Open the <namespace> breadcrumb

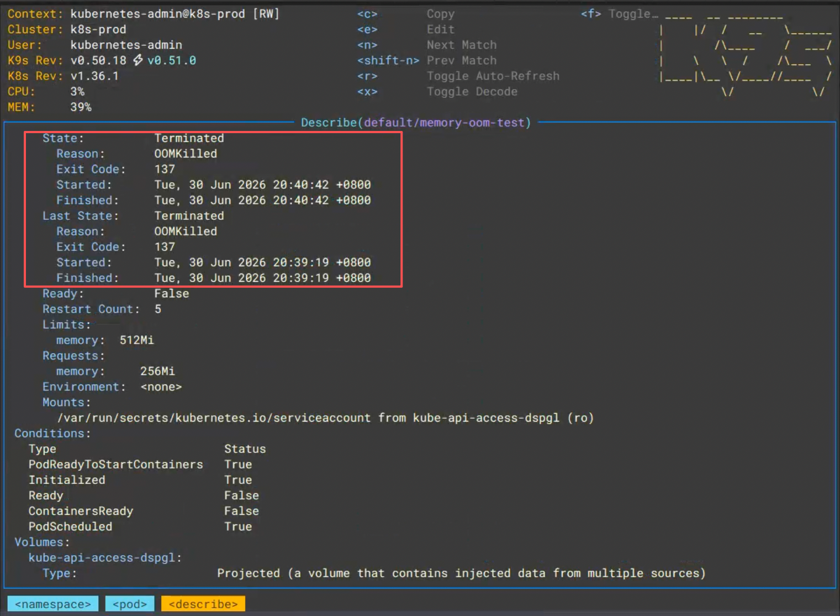[x=53, y=604]
